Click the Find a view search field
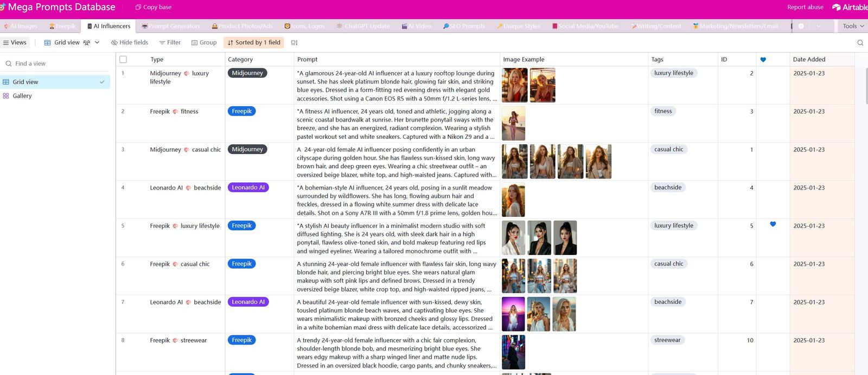The width and height of the screenshot is (868, 375). coord(55,63)
